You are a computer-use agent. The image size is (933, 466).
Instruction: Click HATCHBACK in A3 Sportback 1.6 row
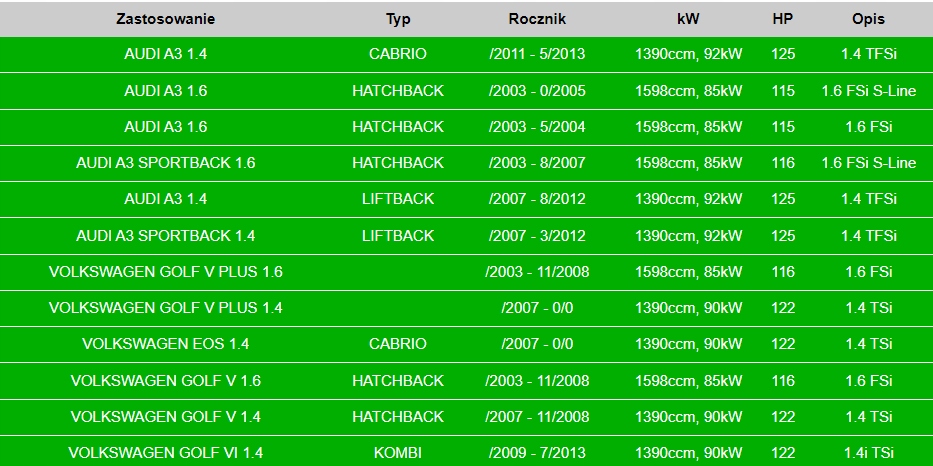(x=397, y=163)
